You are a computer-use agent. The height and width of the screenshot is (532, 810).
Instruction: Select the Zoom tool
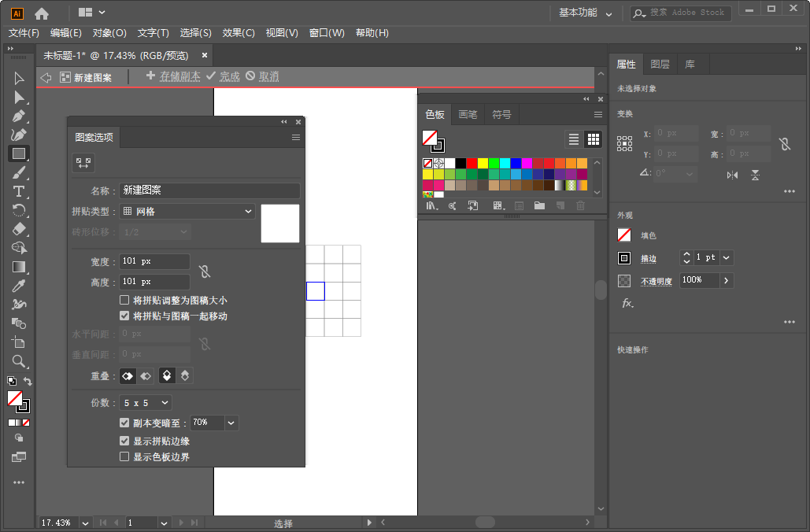(19, 361)
